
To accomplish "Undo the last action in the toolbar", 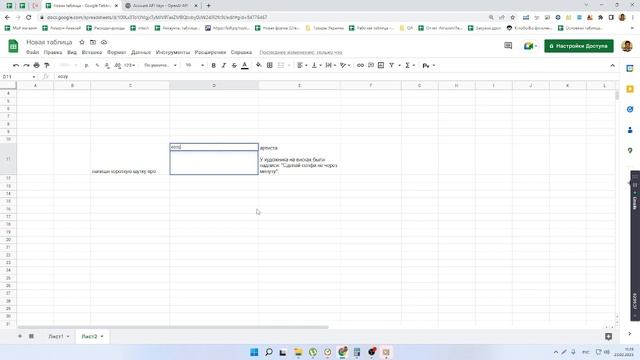I will (16, 65).
